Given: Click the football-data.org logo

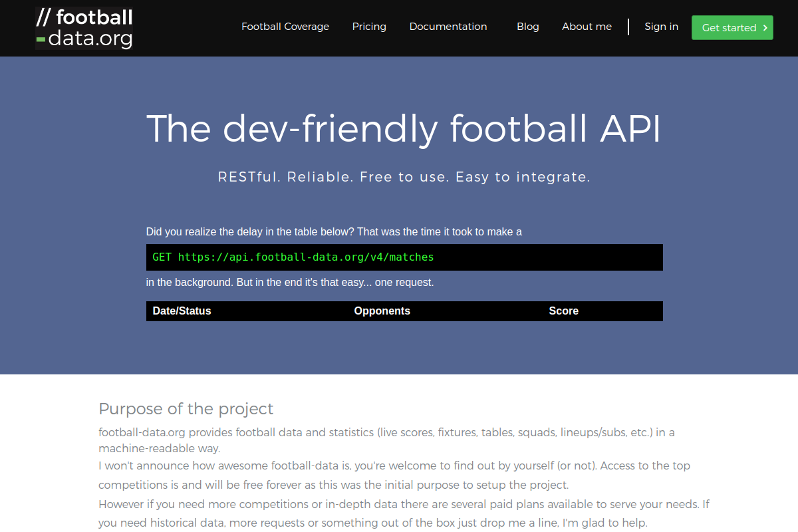Looking at the screenshot, I should click(84, 28).
